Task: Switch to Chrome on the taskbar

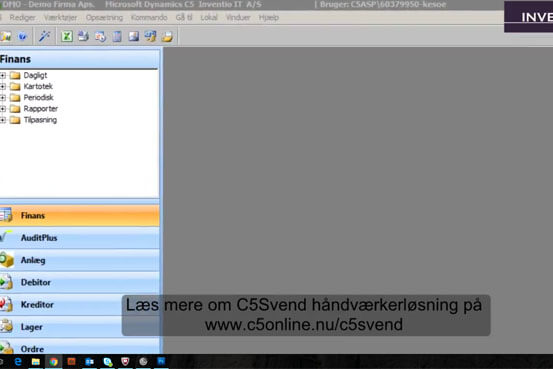Action: tap(54, 362)
